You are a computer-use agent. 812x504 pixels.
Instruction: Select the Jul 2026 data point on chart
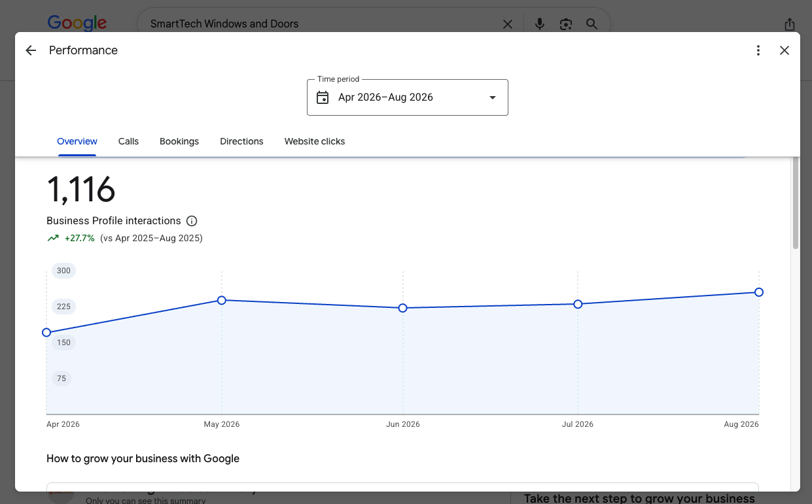(578, 304)
